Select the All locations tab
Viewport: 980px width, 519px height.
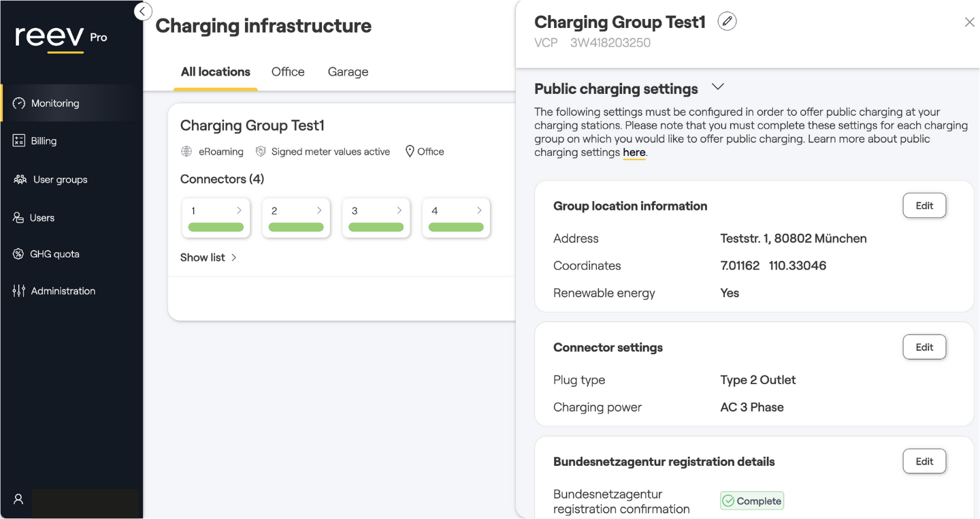(x=215, y=72)
